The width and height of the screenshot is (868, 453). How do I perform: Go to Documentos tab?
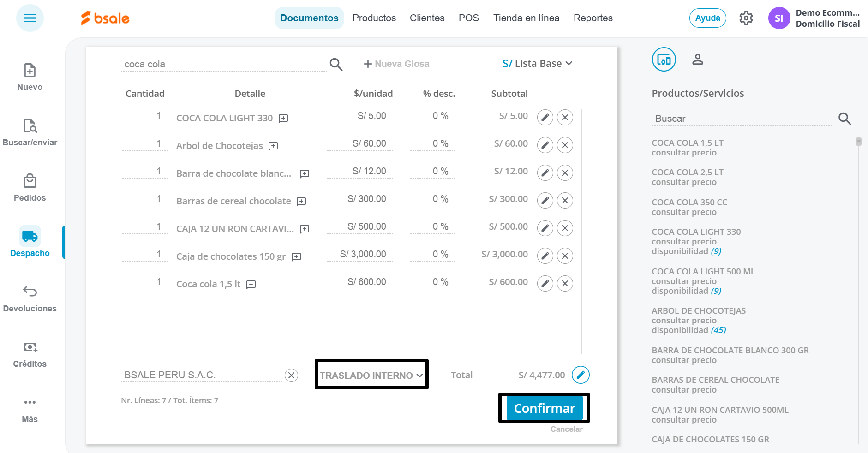click(309, 18)
